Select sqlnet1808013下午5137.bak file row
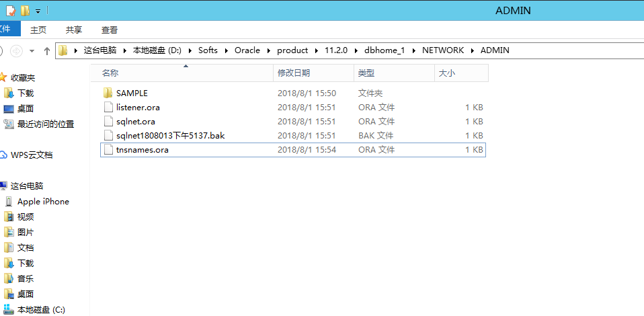This screenshot has height=316, width=644. [x=169, y=136]
